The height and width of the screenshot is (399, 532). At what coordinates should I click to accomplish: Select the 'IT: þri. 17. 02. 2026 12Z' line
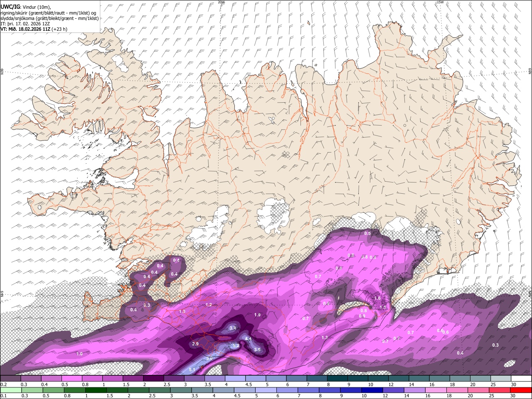pyautogui.click(x=26, y=24)
